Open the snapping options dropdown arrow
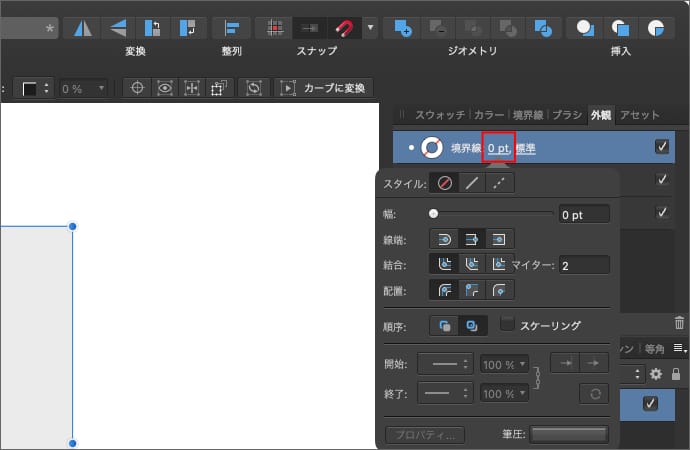The width and height of the screenshot is (690, 450). pos(370,27)
